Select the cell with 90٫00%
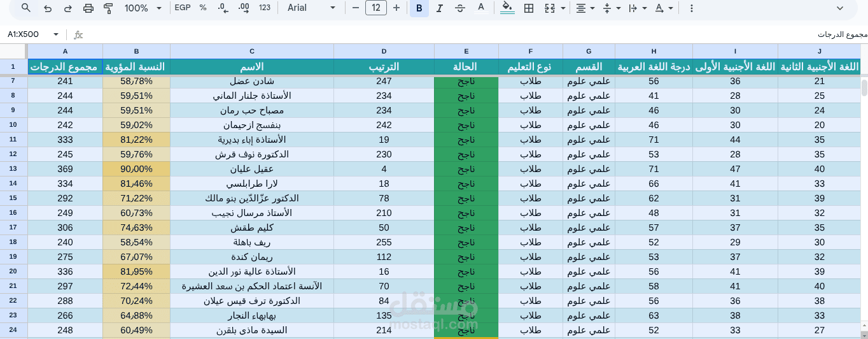The image size is (868, 339). point(136,169)
